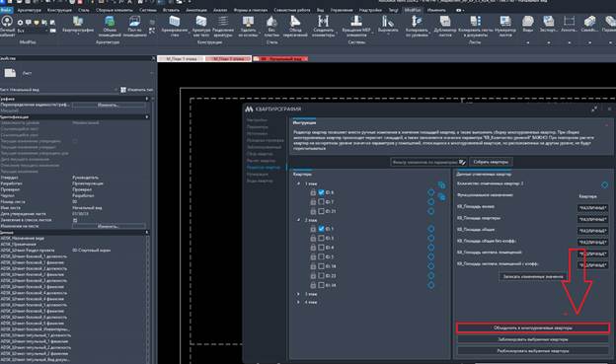This screenshot has height=364, width=616.
Task: Open Копировать листы в документы tool
Action: (475, 26)
